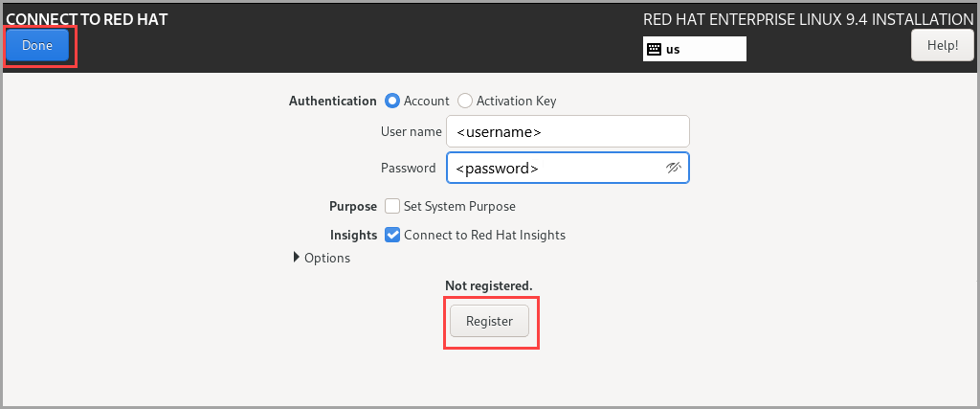Click the Purpose label
Image resolution: width=980 pixels, height=409 pixels.
pos(353,206)
